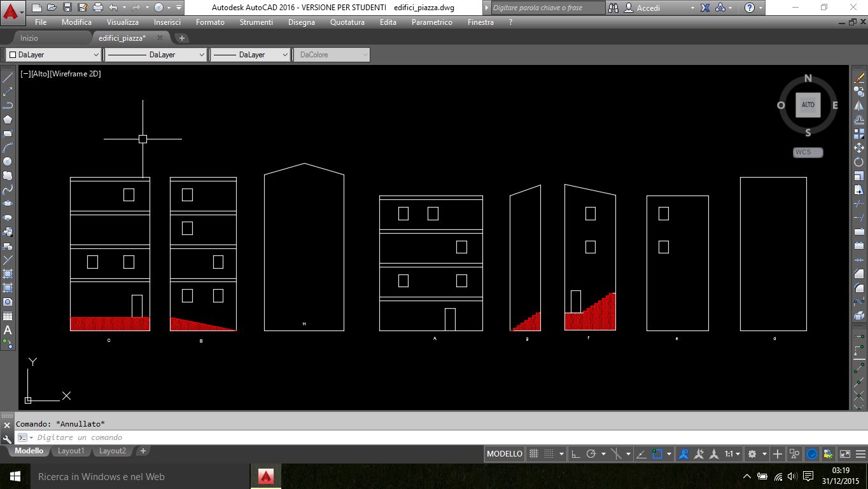Open the File menu
This screenshot has width=868, height=489.
(x=41, y=22)
